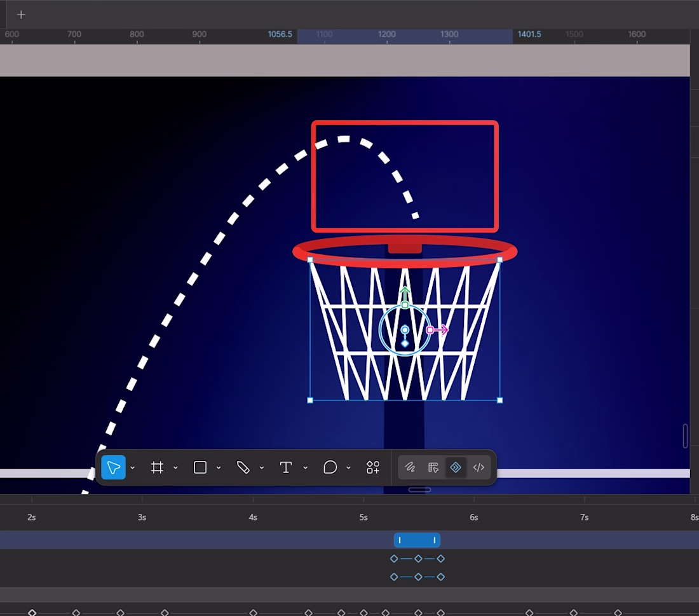This screenshot has width=699, height=616.
Task: Select the Text tool
Action: [x=286, y=467]
